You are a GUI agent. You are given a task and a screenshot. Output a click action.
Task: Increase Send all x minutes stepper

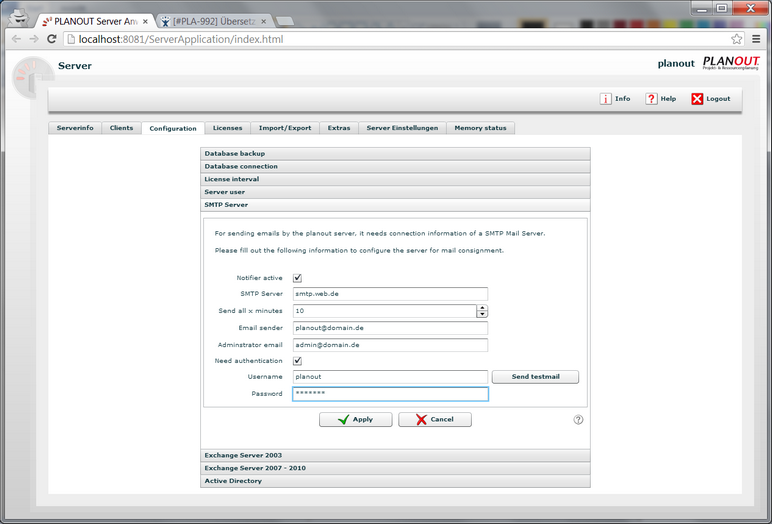[x=482, y=308]
